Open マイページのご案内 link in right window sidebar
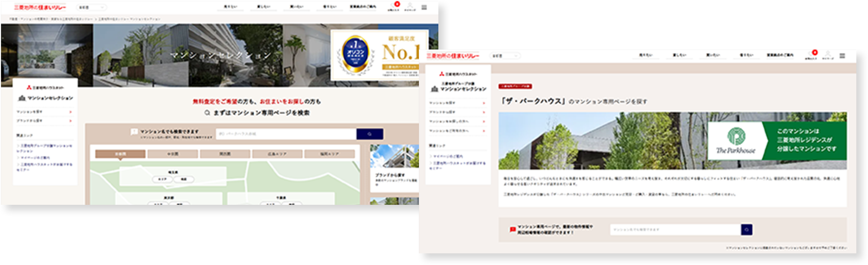 (448, 156)
